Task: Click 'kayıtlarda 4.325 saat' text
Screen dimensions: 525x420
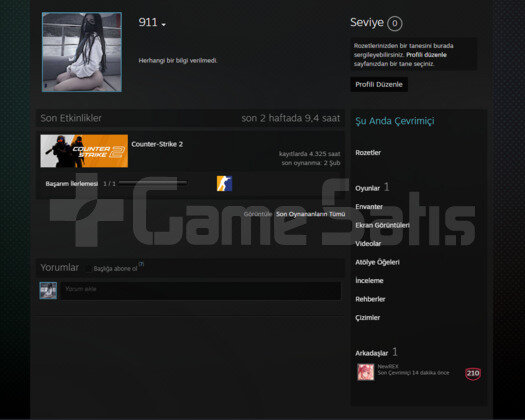Action: click(x=310, y=154)
